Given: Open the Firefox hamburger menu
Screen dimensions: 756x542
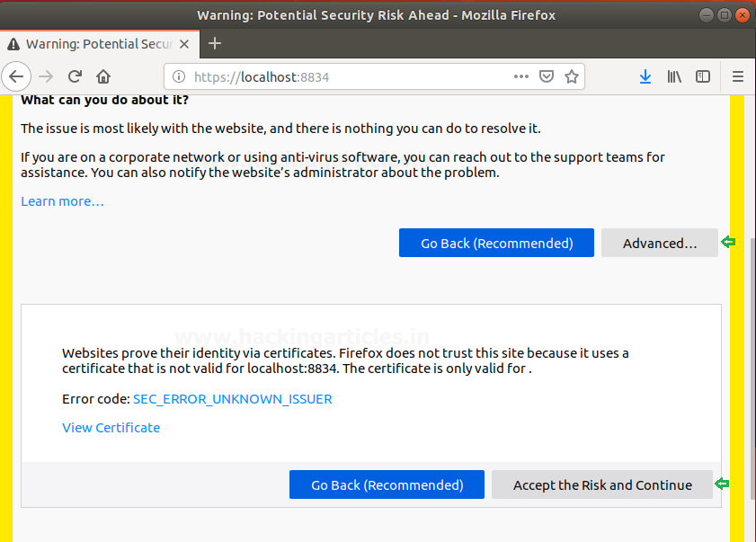Looking at the screenshot, I should tap(737, 77).
